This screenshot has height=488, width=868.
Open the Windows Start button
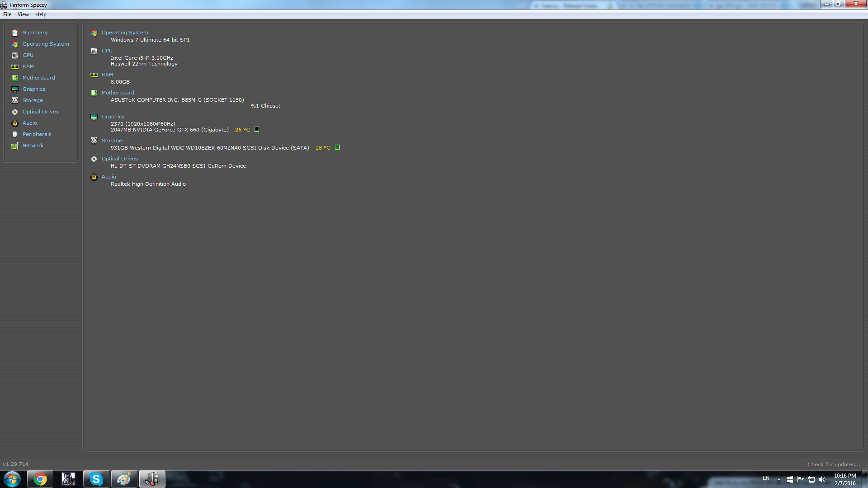point(12,479)
